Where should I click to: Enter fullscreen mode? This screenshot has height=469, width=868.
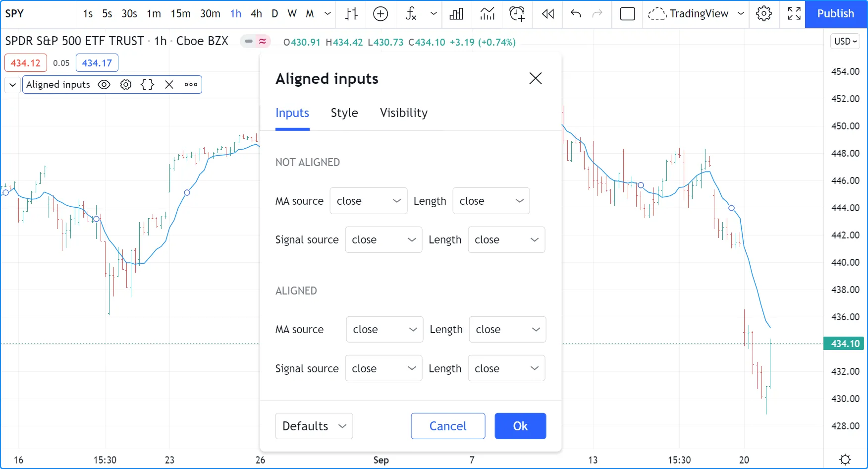tap(794, 14)
